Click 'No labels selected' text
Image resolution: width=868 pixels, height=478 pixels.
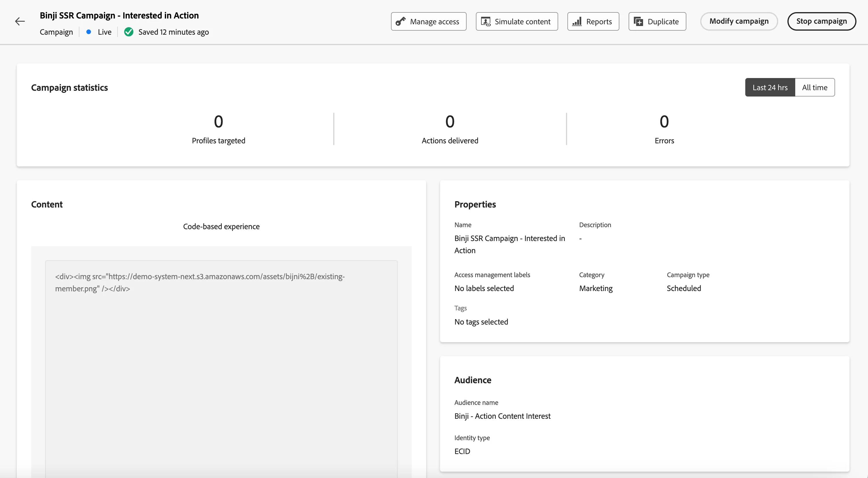[484, 288]
